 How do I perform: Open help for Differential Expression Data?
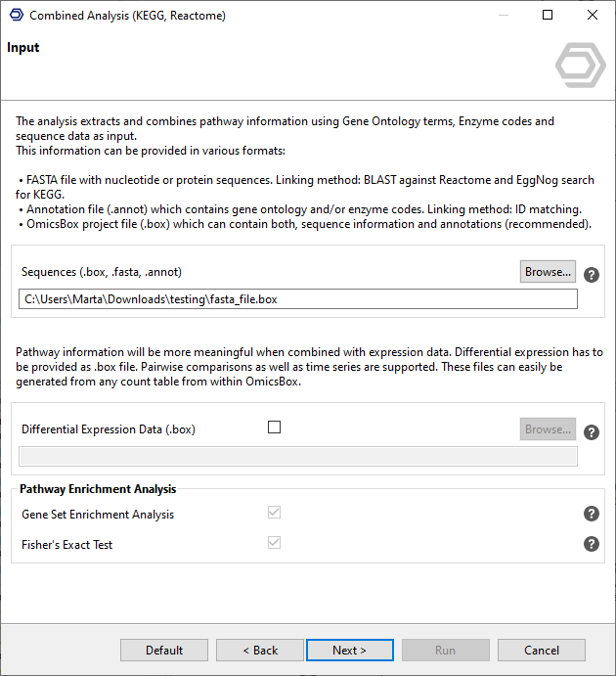(592, 432)
